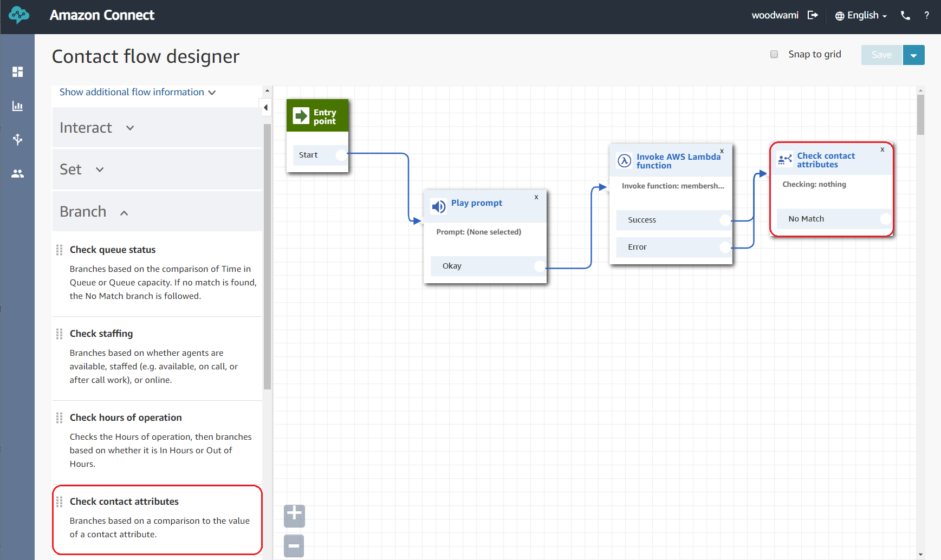Open the routing arrows sidebar icon
Viewport: 941px width, 560px height.
[18, 139]
